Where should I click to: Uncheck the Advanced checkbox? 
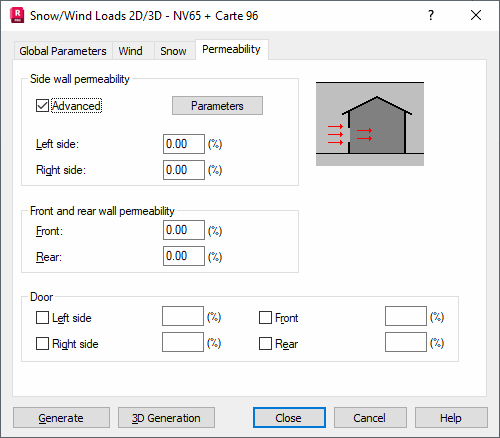42,106
